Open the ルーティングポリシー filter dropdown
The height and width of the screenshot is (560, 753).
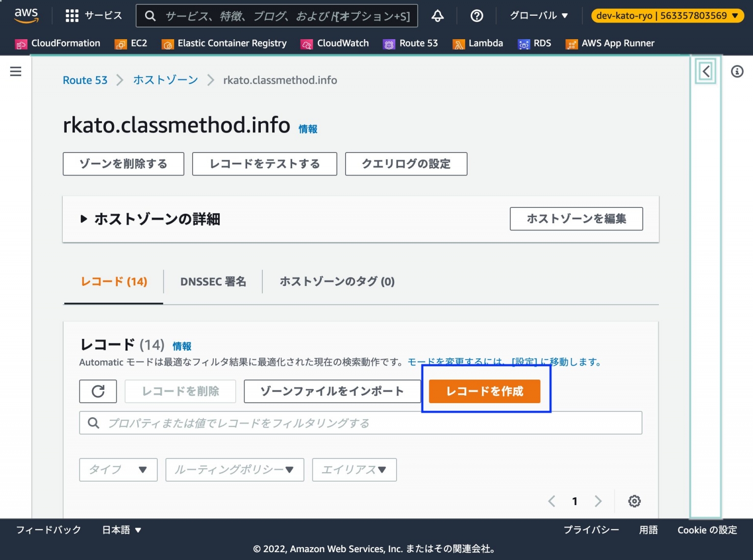point(234,469)
